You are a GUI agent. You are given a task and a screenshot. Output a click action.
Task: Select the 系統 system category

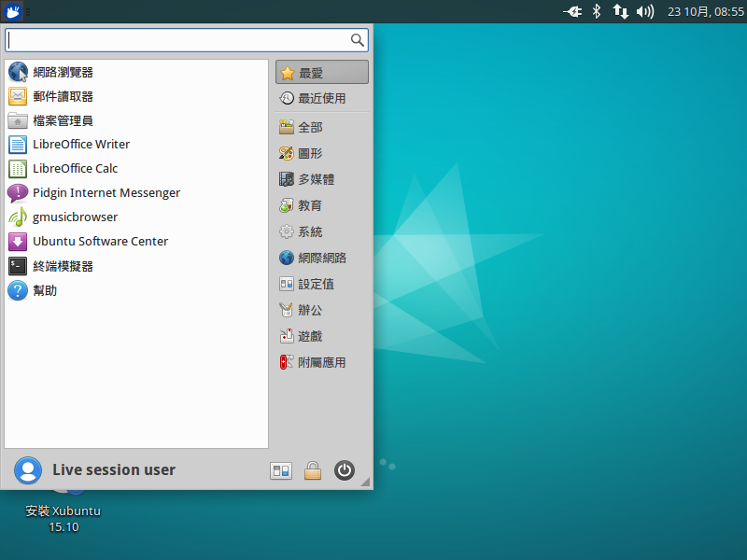(322, 231)
